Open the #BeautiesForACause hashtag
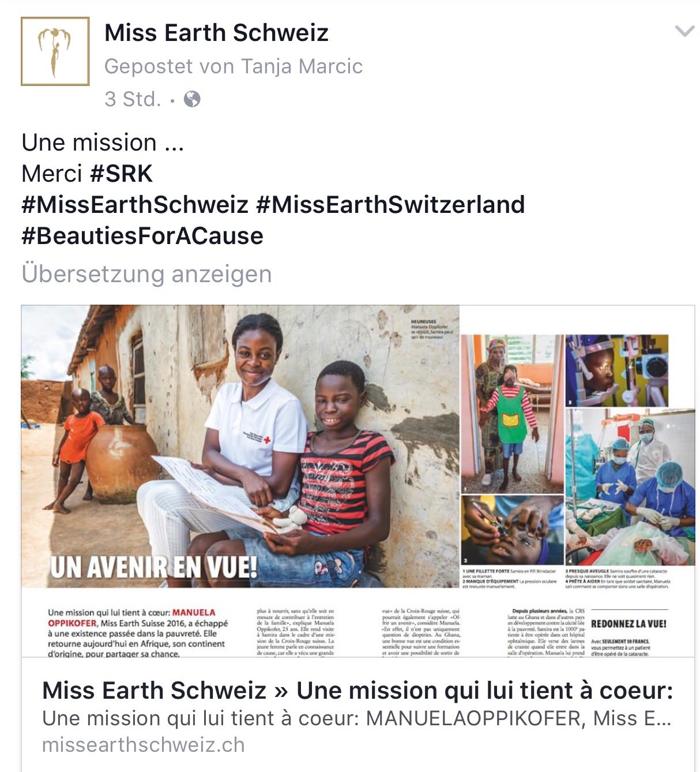Viewport: 700px width, 772px height. [x=142, y=236]
